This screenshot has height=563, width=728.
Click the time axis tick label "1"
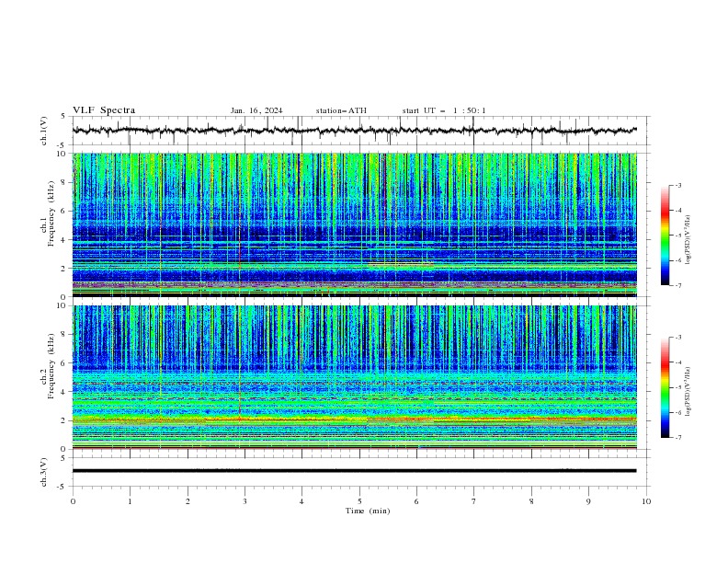pos(130,501)
